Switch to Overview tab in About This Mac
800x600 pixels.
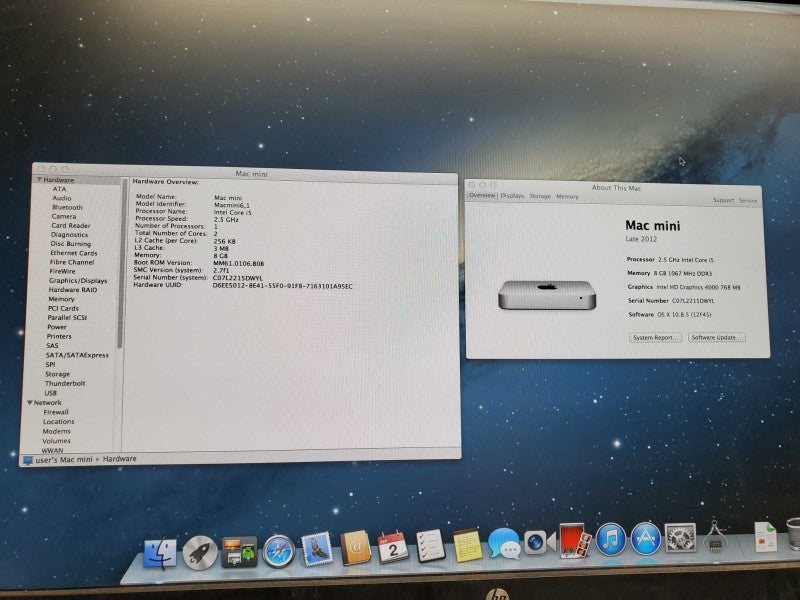tap(482, 195)
